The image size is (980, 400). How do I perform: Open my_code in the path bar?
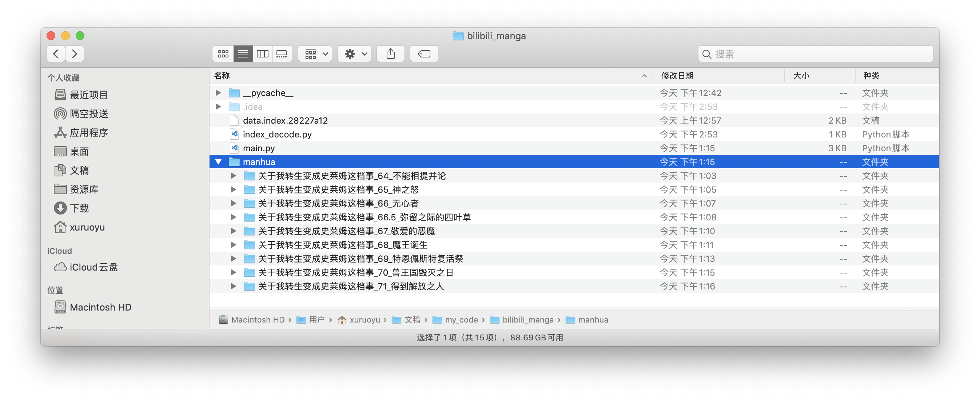461,320
